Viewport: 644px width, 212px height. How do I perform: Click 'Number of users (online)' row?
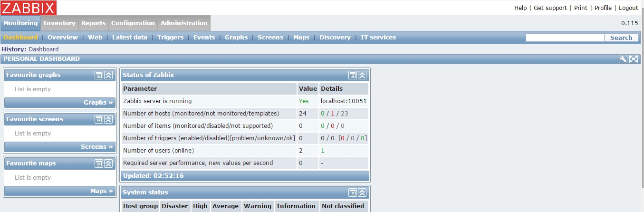pyautogui.click(x=158, y=150)
